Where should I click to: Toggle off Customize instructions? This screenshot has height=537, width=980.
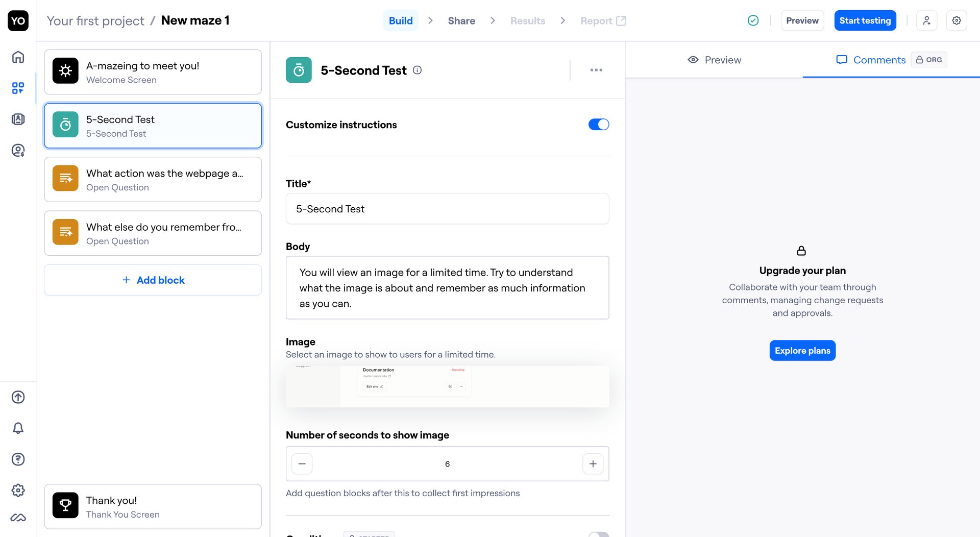coord(598,124)
